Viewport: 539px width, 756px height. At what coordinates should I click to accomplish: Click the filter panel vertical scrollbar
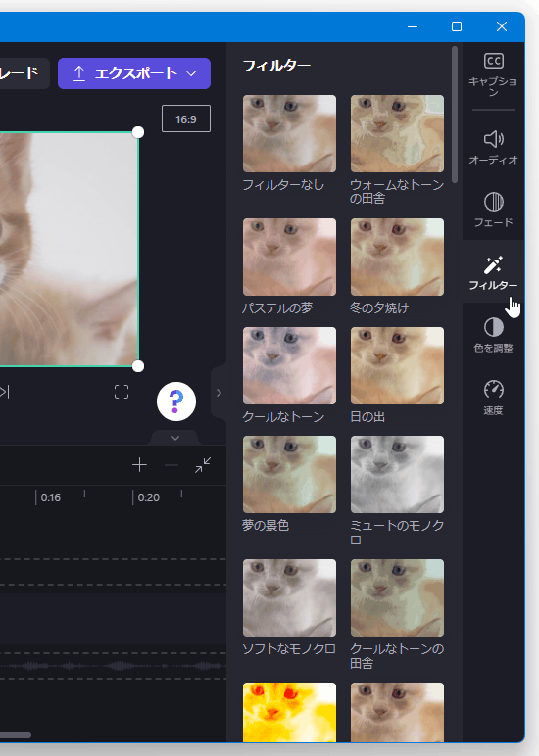pyautogui.click(x=455, y=115)
